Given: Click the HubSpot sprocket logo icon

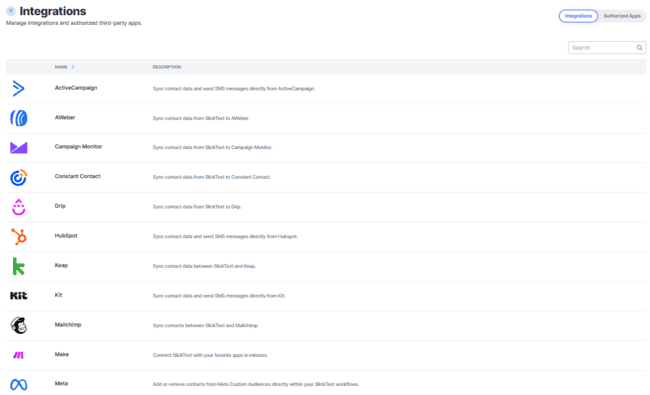Looking at the screenshot, I should [19, 237].
